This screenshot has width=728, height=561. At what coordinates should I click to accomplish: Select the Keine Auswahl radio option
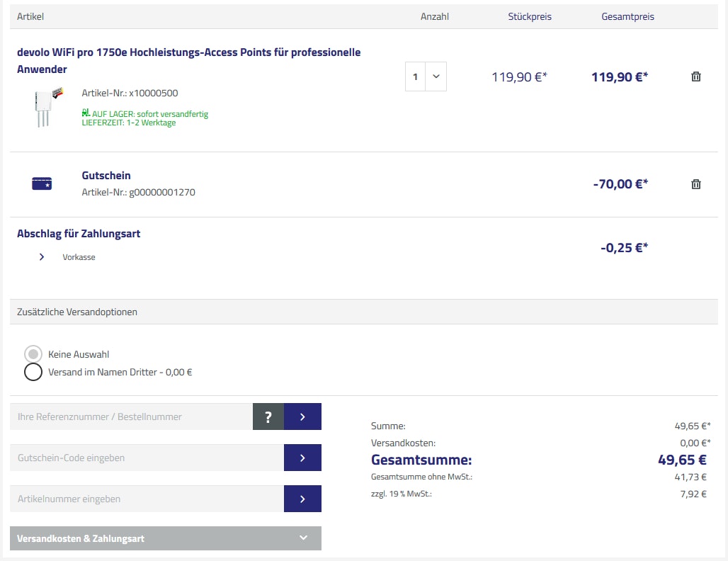[x=33, y=354]
